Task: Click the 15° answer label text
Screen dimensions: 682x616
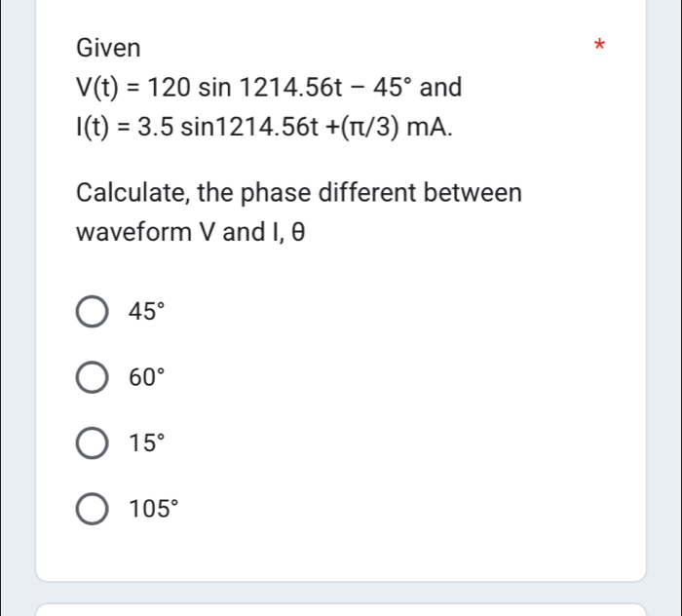Action: click(x=144, y=443)
